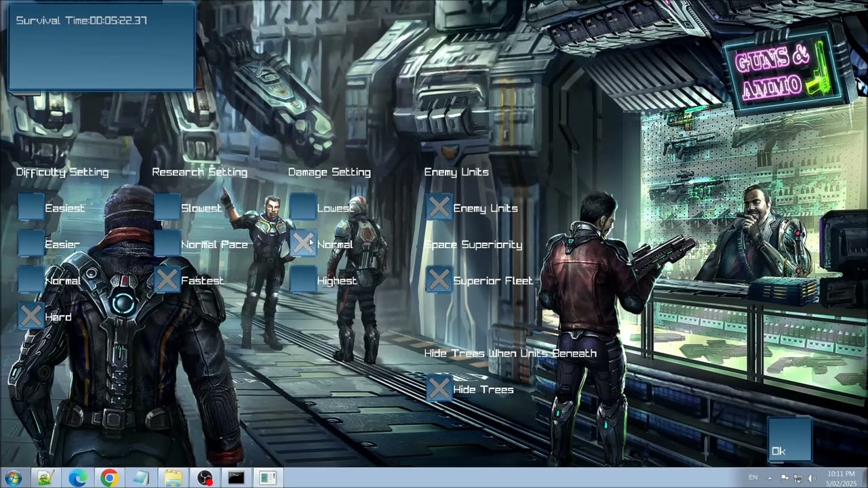
Task: Click the Difficulty Setting heading
Action: tap(62, 172)
